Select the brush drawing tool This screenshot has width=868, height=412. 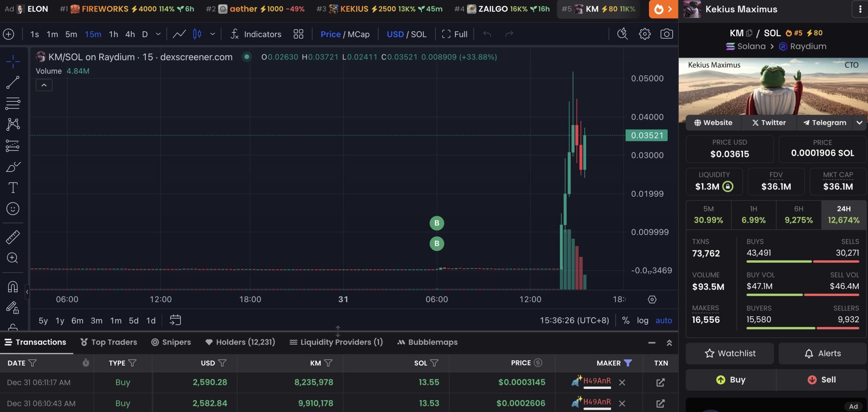point(13,167)
